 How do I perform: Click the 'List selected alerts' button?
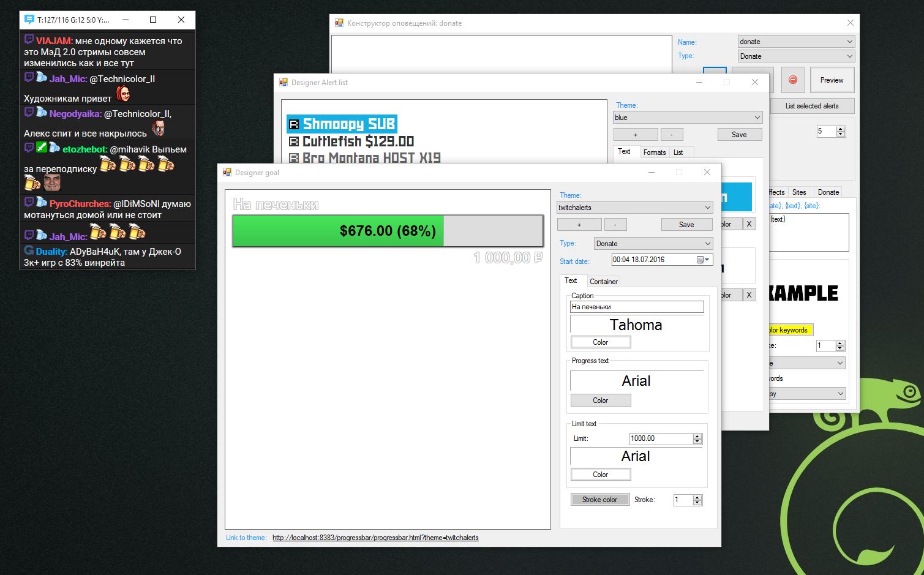[x=813, y=105]
